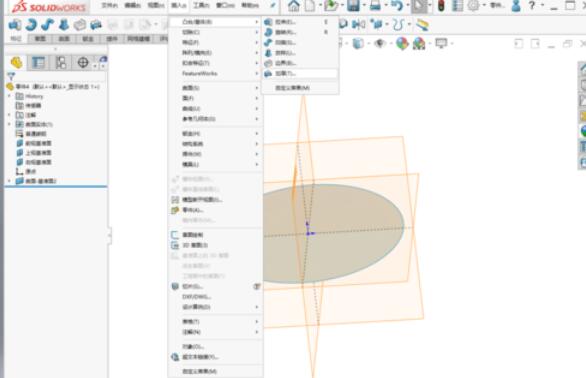Choose DXF/DWG in the Insert menu
Viewport: 586px width, 378px height.
[x=216, y=296]
